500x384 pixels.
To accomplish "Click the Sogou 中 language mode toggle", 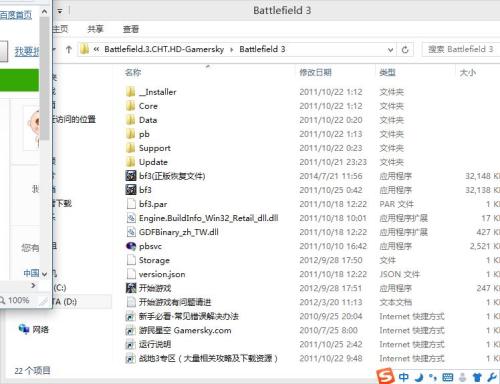I will click(404, 377).
